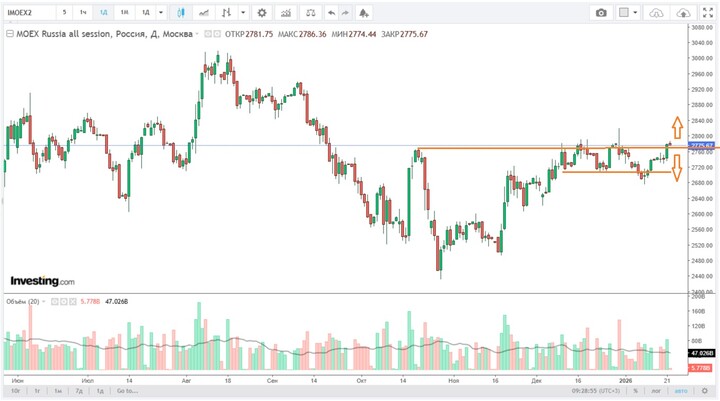This screenshot has width=720, height=401.
Task: Open chart settings via the gear icon
Action: 262,13
